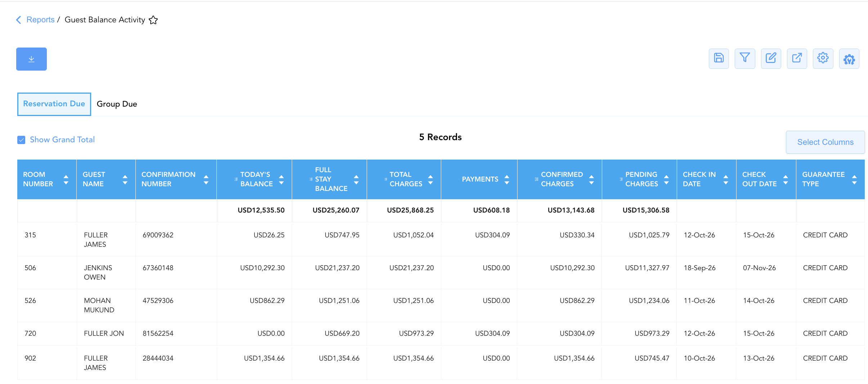Click confirmation number 28444034
Screen dimensions: 868x384
158,358
